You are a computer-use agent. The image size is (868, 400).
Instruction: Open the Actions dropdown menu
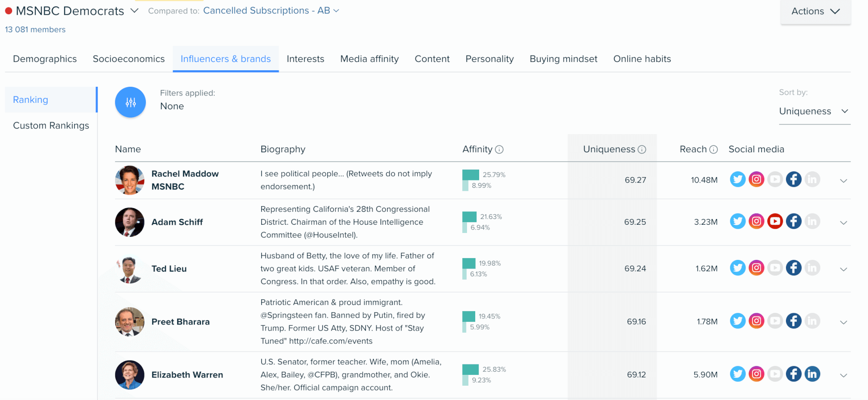[815, 11]
